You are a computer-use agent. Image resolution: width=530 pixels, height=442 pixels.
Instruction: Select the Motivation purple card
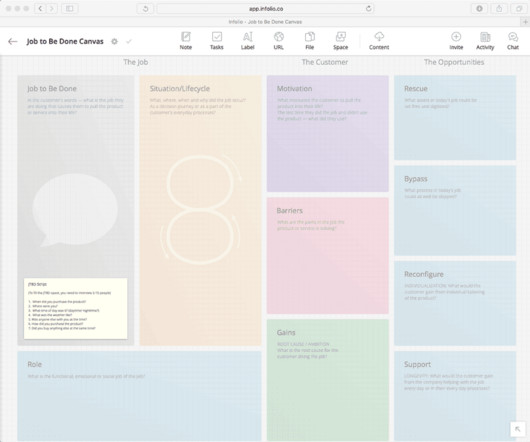(328, 133)
